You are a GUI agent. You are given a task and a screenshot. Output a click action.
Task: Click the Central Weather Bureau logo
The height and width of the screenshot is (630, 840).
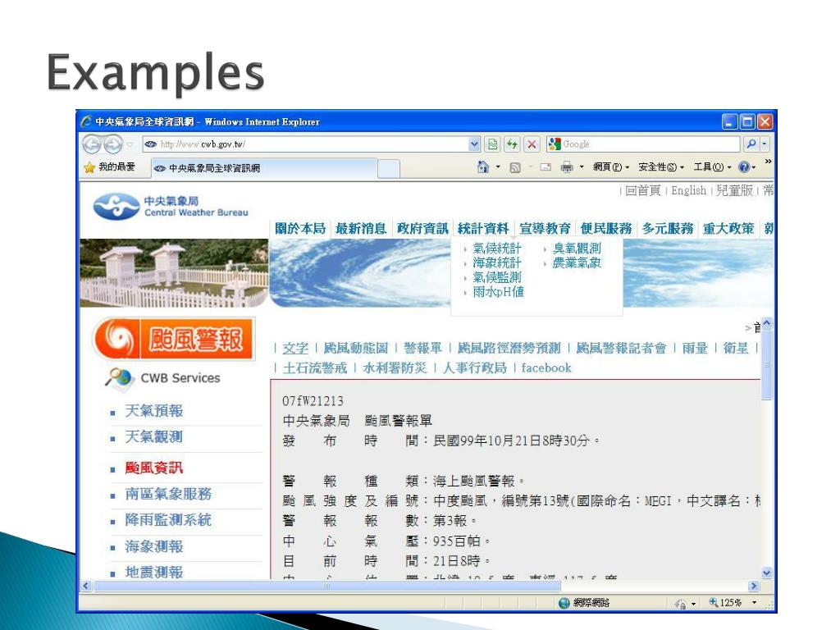(171, 207)
